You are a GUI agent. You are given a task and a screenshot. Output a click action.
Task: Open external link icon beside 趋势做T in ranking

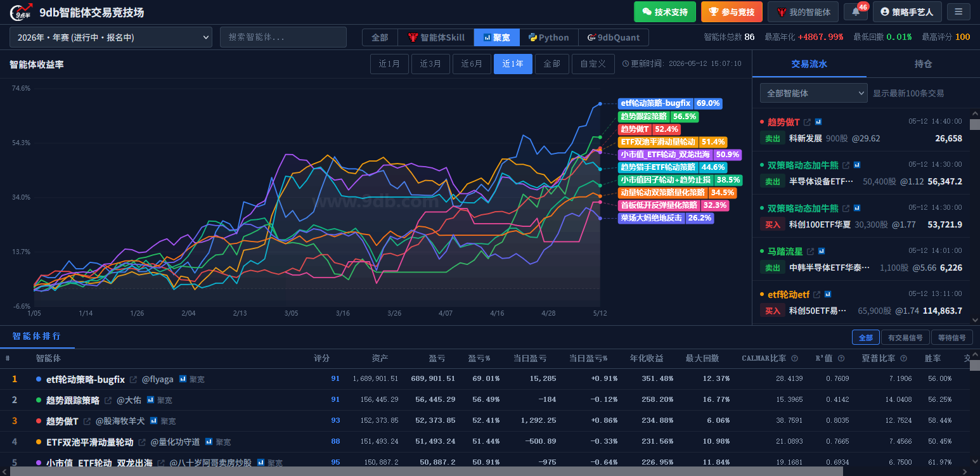click(87, 421)
